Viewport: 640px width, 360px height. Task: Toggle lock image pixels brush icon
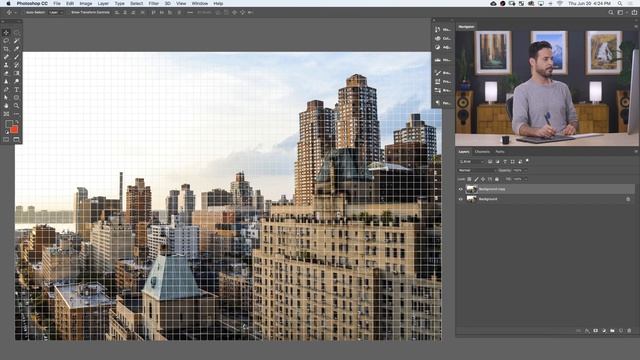(476, 179)
